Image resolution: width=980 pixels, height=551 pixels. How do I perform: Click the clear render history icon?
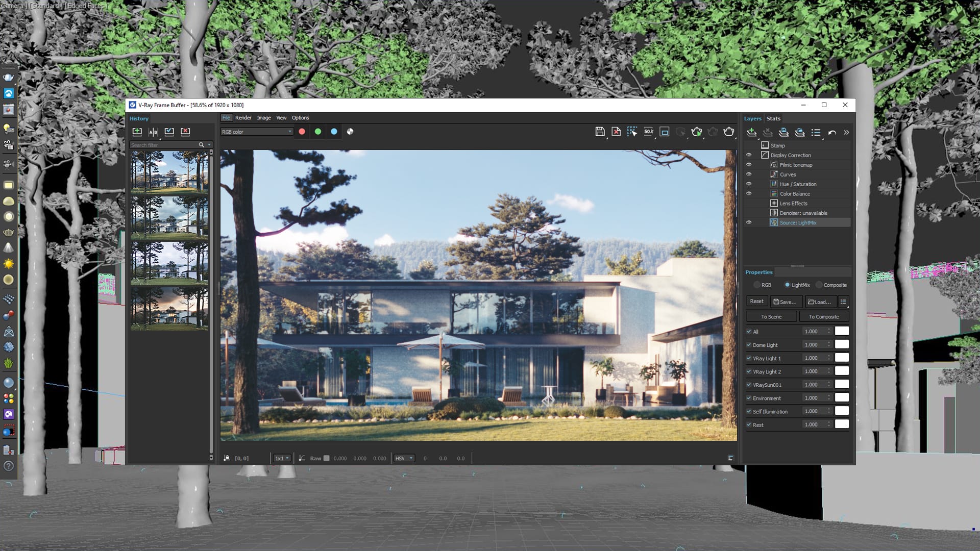[185, 132]
